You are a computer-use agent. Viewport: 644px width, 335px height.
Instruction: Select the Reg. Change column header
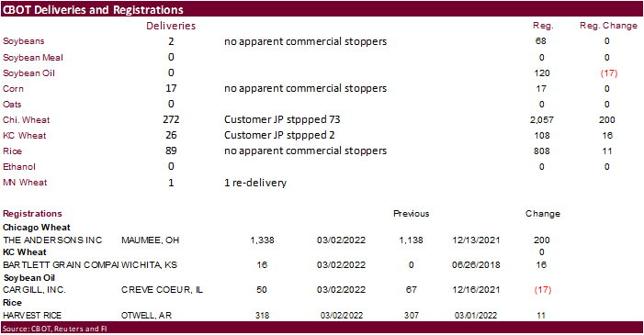click(x=608, y=26)
